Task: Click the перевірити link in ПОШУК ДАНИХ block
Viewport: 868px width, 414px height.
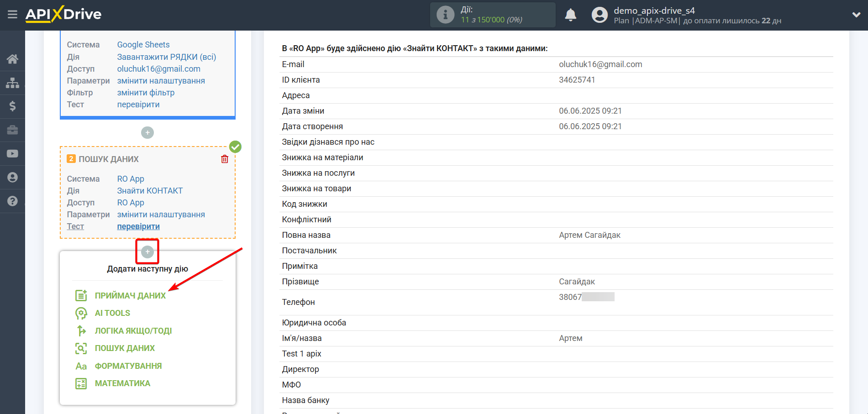Action: (x=138, y=226)
